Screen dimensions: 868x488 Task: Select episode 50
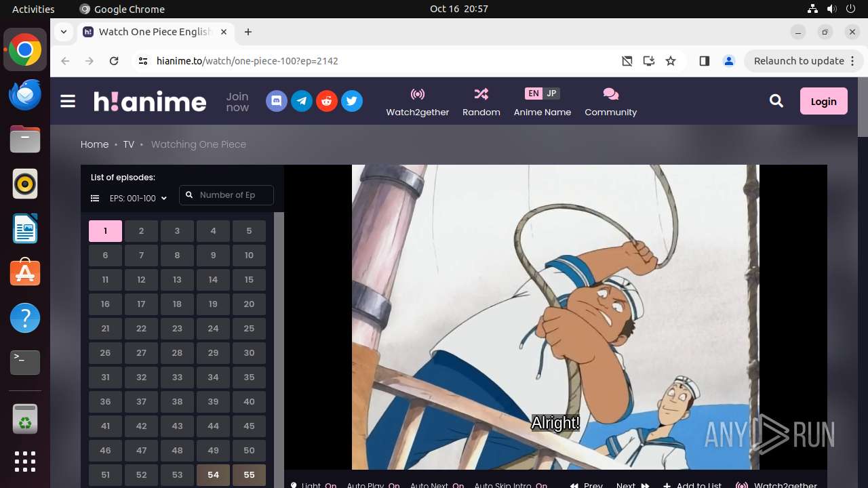[x=249, y=451]
